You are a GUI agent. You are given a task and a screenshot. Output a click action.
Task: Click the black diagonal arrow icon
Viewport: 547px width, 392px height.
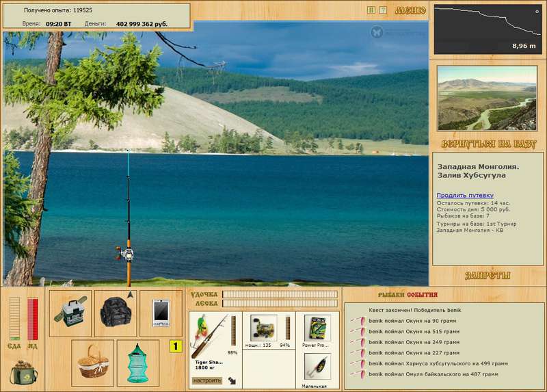232,380
